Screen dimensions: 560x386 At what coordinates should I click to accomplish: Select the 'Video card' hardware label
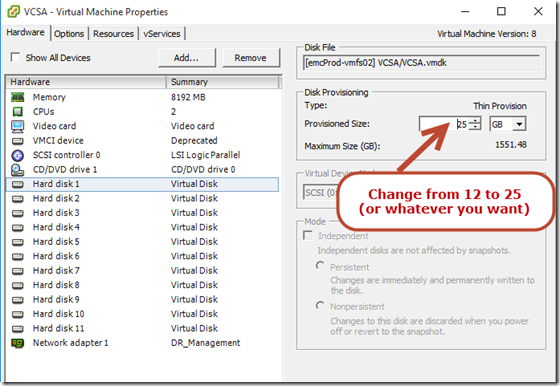tap(54, 126)
